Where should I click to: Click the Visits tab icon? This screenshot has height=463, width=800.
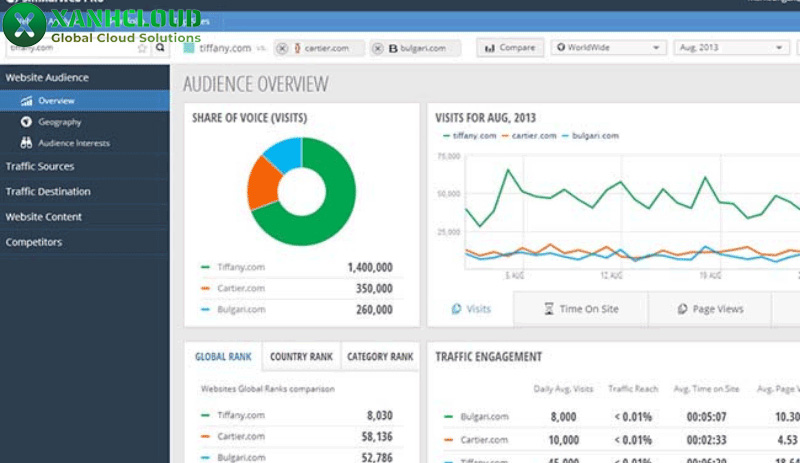[456, 309]
